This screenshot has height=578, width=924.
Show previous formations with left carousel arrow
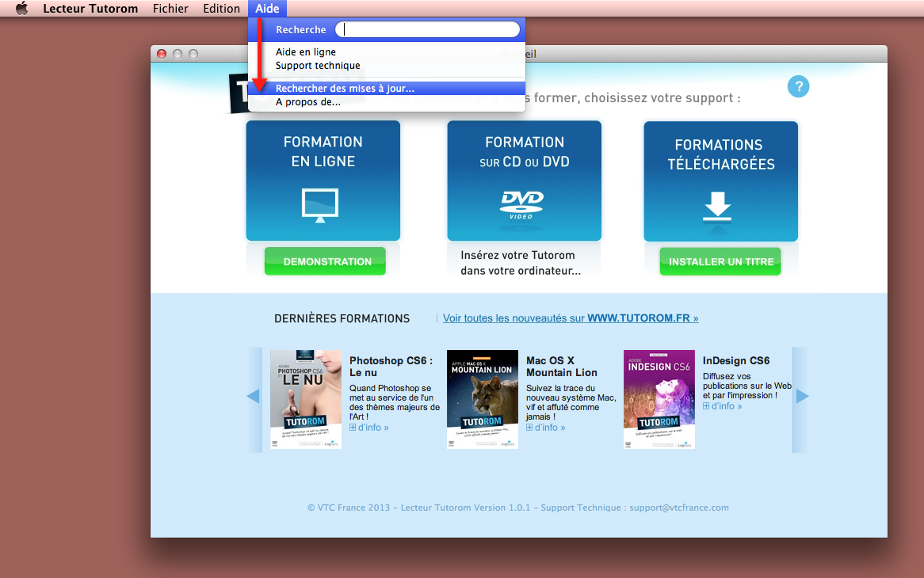pos(254,396)
